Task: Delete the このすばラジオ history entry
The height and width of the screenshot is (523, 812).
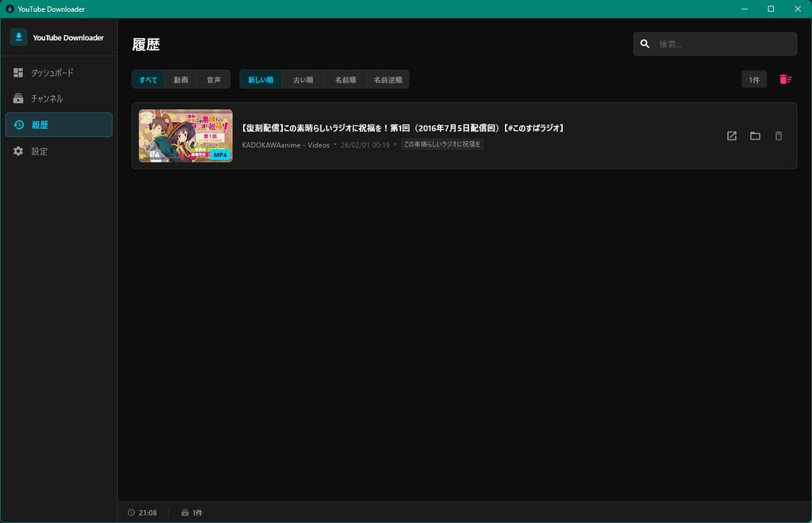Action: 778,136
